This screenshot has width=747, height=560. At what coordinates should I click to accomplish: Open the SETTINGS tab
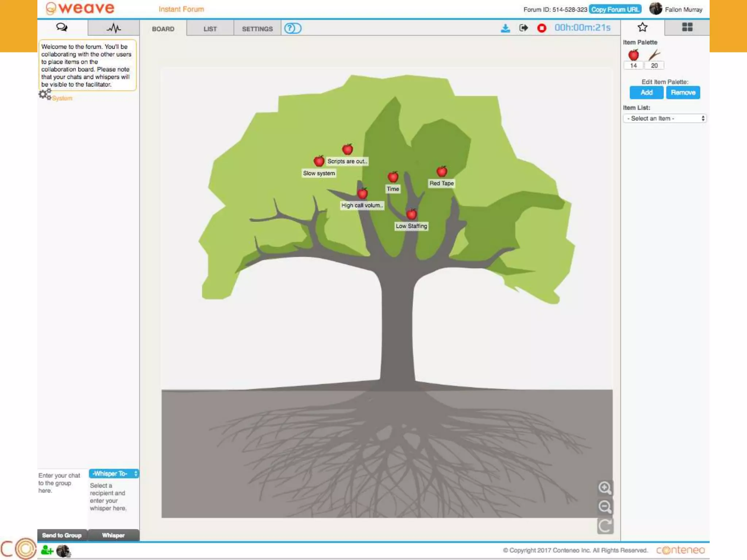(257, 29)
